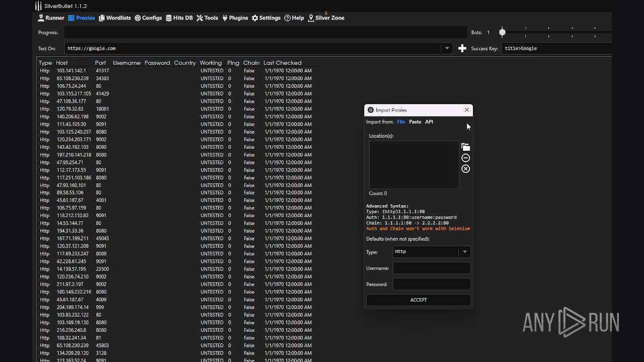Click the Import Proxies dialog icon

(x=371, y=110)
